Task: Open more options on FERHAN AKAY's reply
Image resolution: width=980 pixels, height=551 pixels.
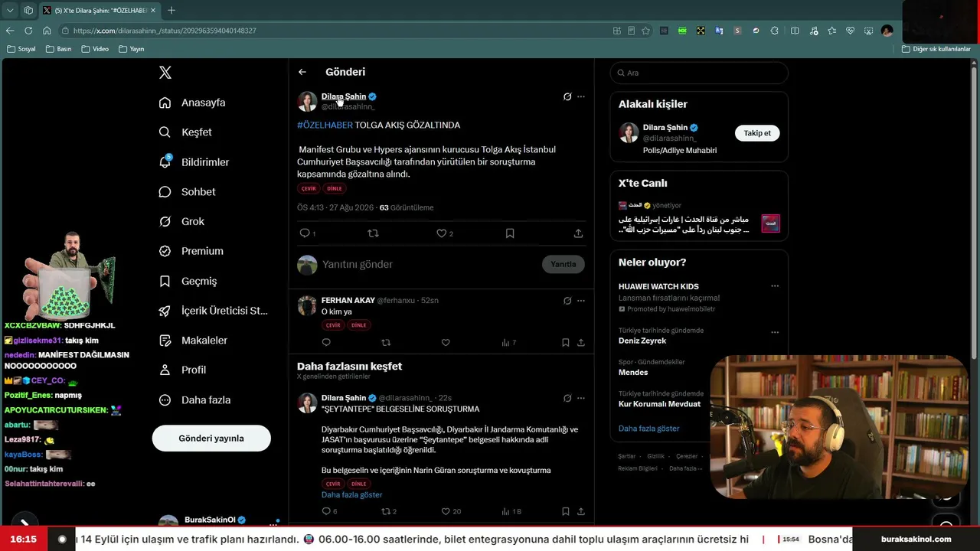Action: (x=581, y=301)
